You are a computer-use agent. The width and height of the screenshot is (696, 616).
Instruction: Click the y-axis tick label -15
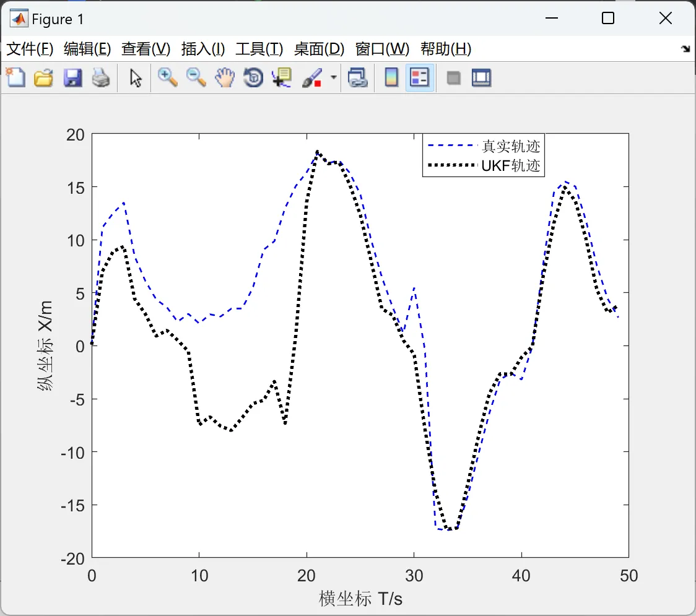[73, 506]
